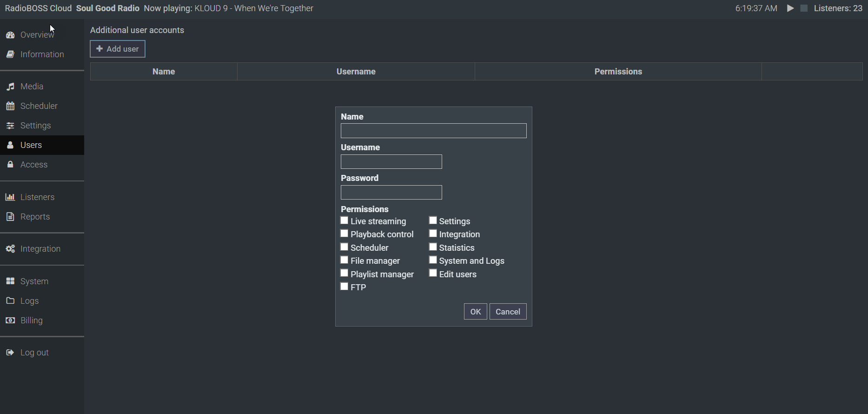Cancel the add user dialog
868x414 pixels.
508,312
